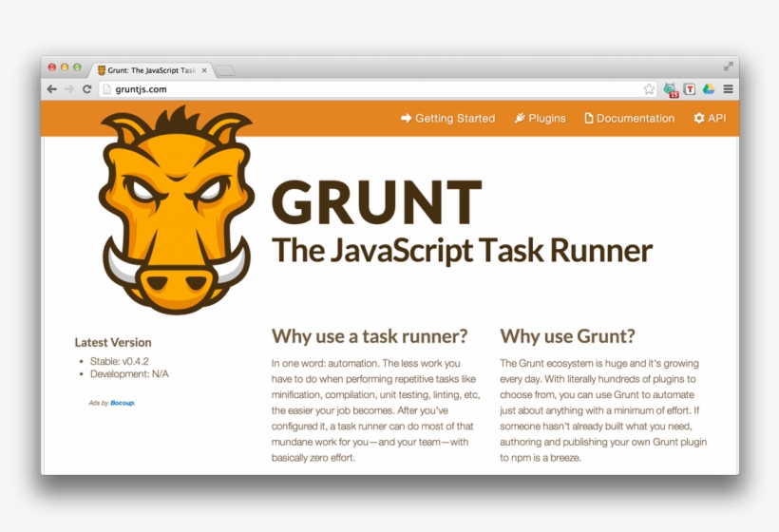The image size is (779, 532).
Task: Bookmark the page using the star icon
Action: coord(649,89)
